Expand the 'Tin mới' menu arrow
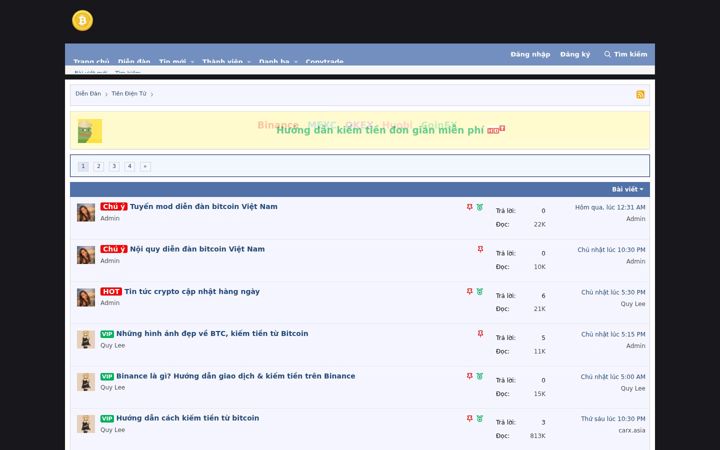720x450 pixels. click(192, 62)
